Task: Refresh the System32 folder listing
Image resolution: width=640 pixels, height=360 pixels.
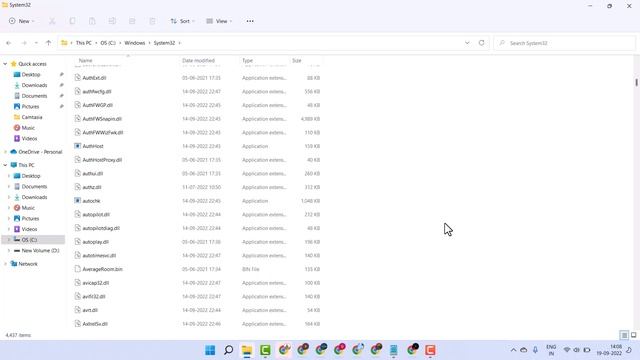Action: 482,43
